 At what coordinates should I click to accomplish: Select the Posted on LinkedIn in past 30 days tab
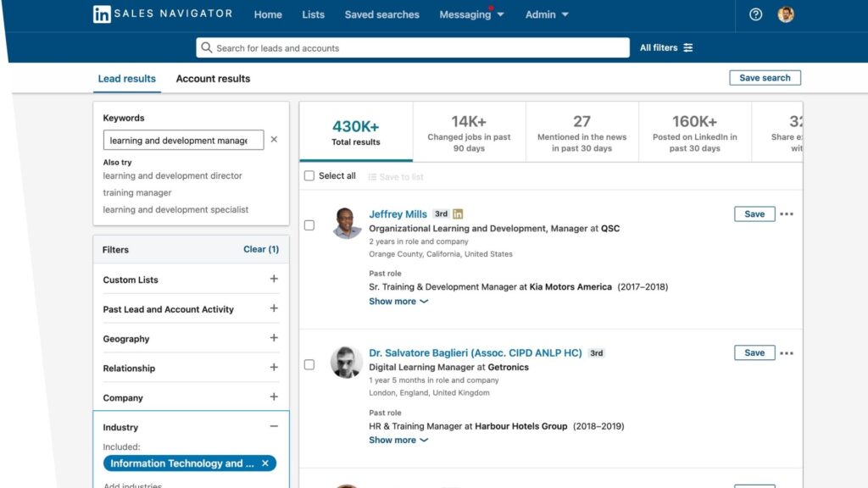(x=695, y=131)
